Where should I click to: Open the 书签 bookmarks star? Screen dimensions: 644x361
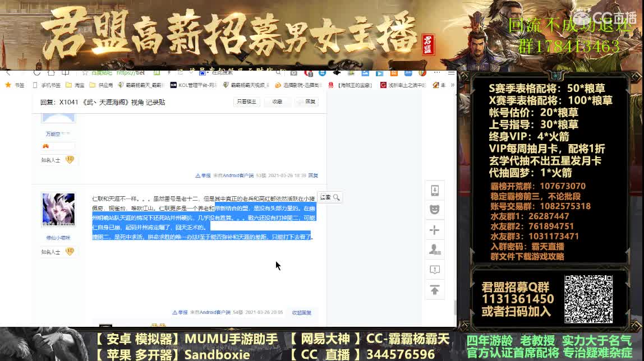point(15,85)
